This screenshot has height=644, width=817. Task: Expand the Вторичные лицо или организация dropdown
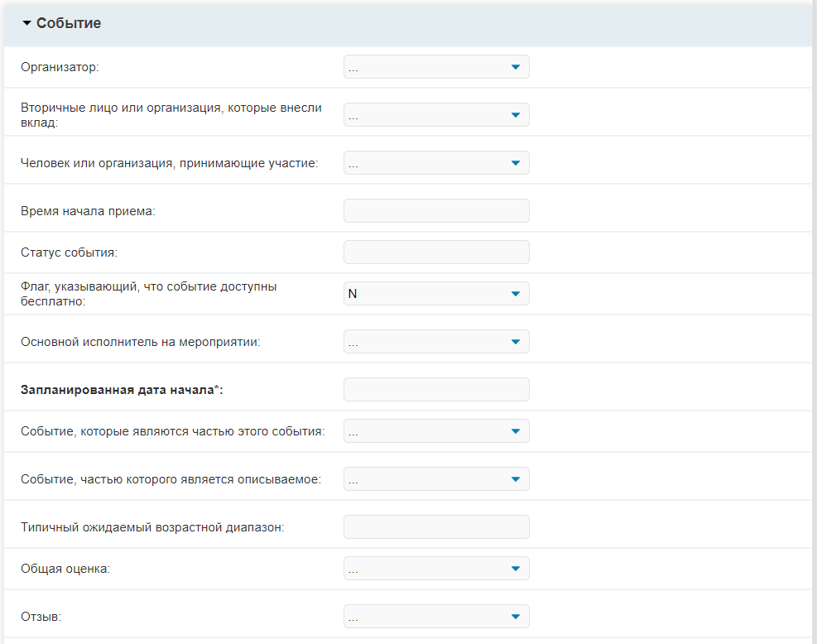click(436, 114)
